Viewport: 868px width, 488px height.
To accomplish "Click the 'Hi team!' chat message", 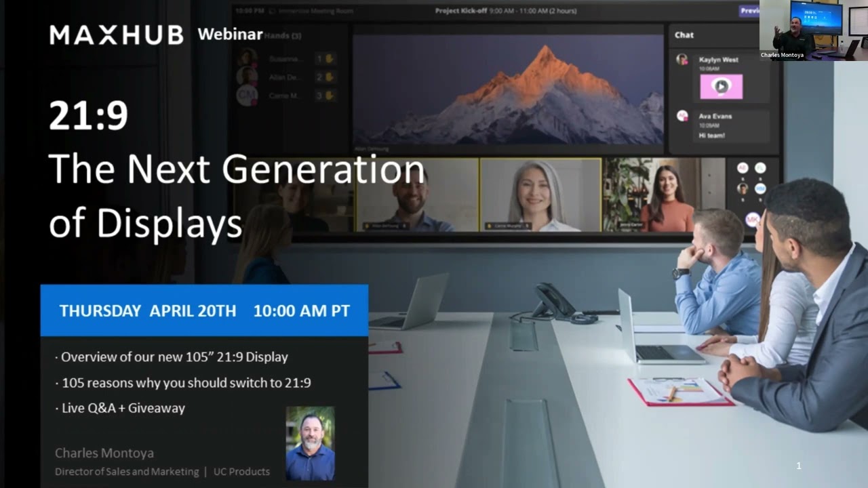I will click(x=712, y=136).
